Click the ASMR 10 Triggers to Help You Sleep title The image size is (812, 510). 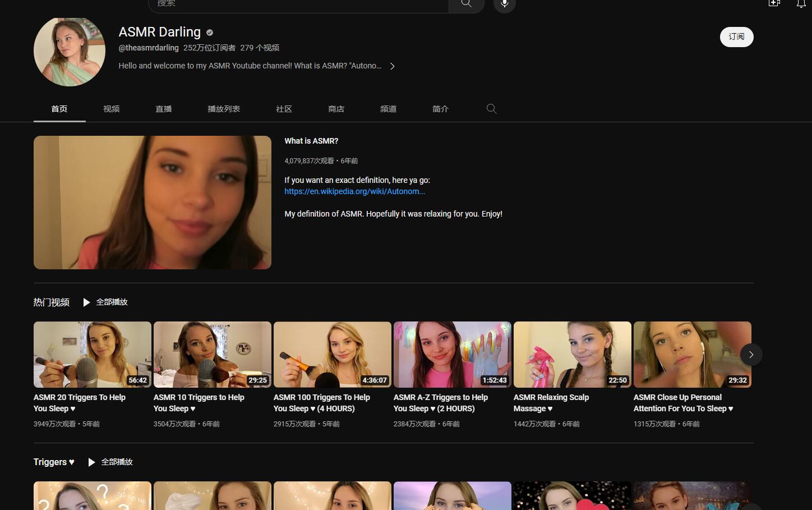pyautogui.click(x=199, y=403)
